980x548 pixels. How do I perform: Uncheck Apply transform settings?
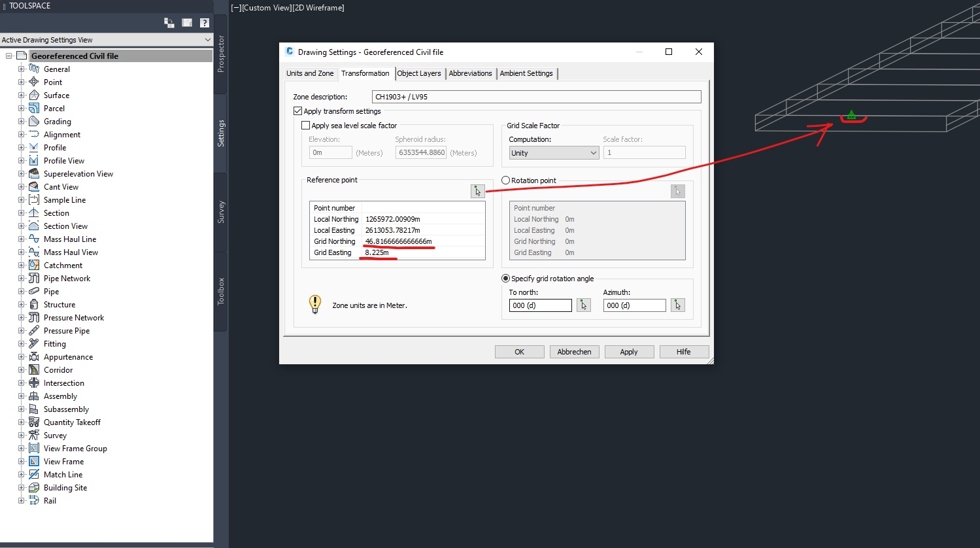(x=297, y=111)
